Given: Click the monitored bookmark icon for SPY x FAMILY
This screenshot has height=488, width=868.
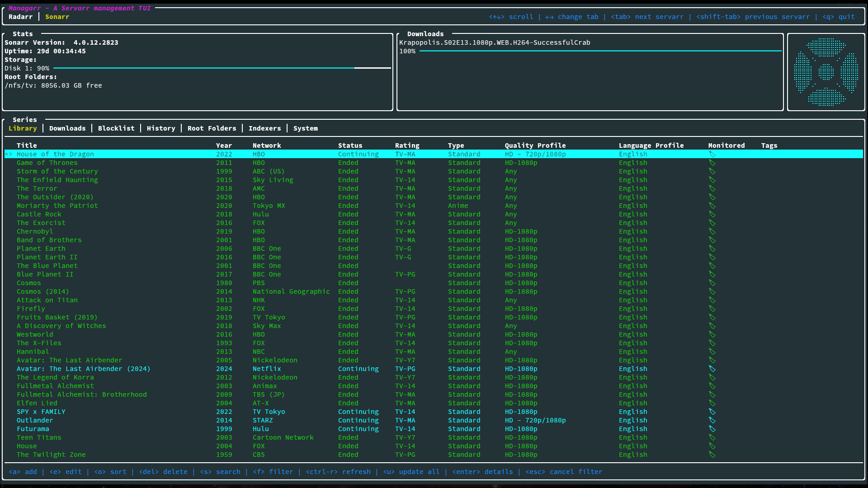Looking at the screenshot, I should coord(712,412).
